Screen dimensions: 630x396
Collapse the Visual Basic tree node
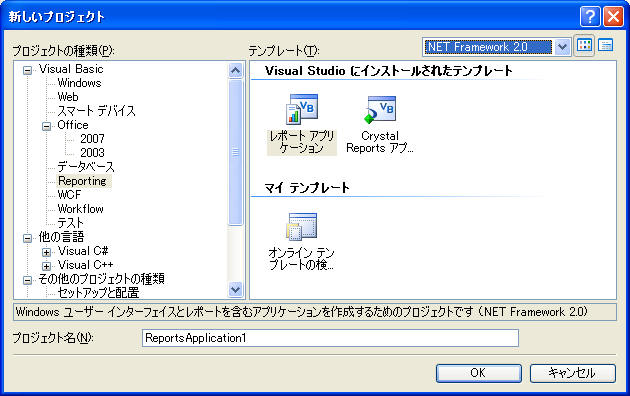pos(27,71)
